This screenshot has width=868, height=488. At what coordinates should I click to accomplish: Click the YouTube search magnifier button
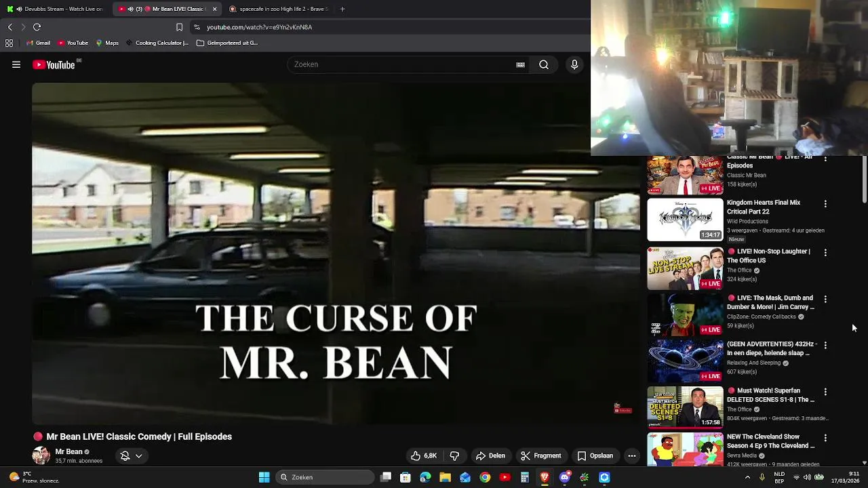tap(544, 65)
